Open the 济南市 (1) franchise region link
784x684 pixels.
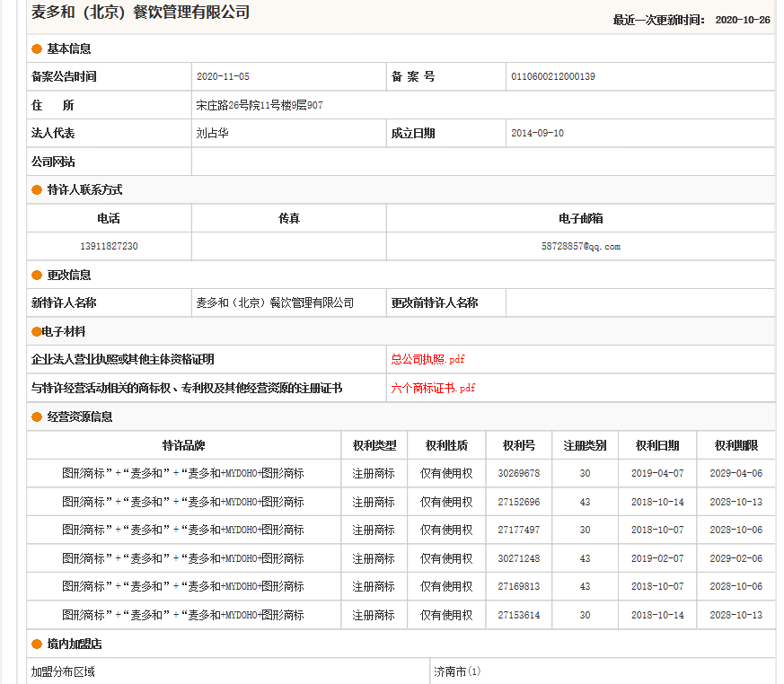coord(457,671)
